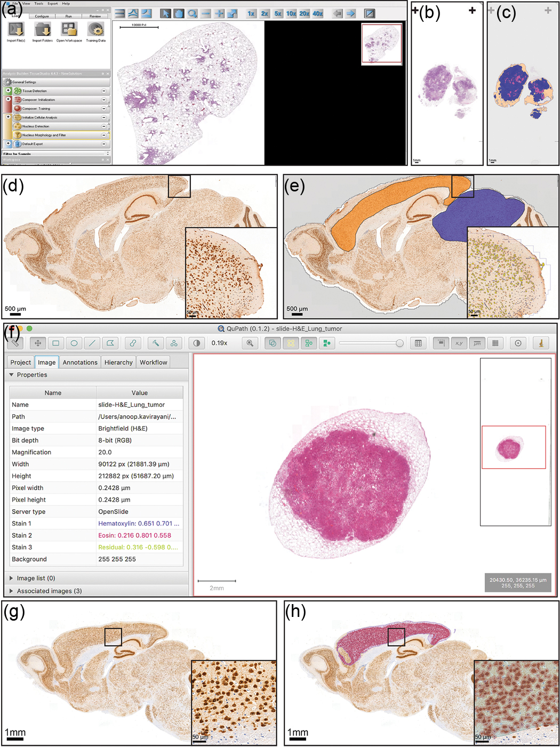Click the minus button on Nucleus Detection row
This screenshot has width=560, height=747.
(104, 126)
